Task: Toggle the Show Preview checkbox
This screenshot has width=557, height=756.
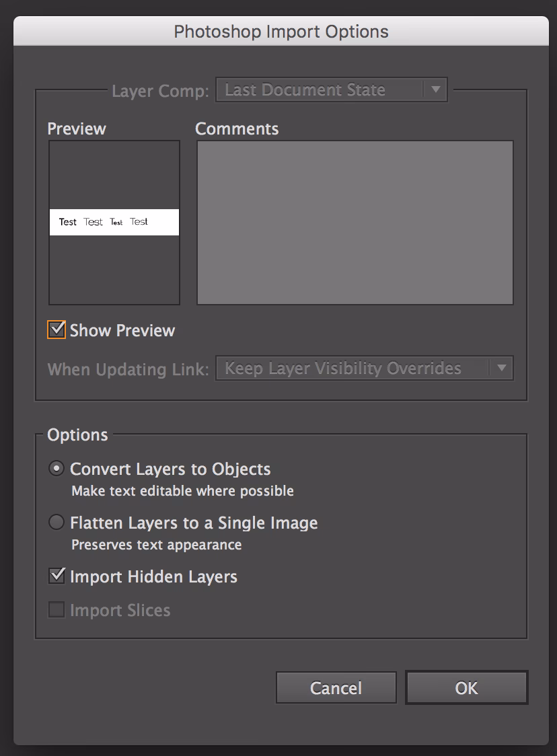Action: tap(56, 330)
